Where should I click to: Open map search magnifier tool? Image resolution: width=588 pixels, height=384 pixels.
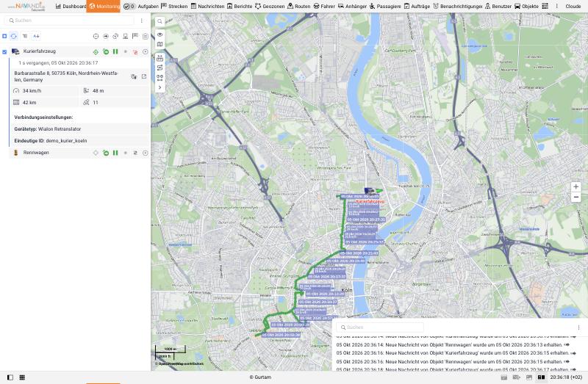coord(159,21)
